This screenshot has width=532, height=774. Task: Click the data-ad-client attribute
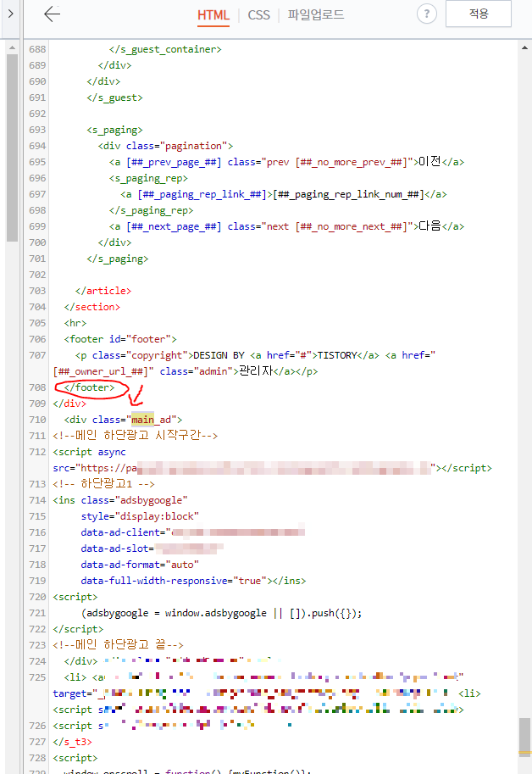tap(193, 532)
